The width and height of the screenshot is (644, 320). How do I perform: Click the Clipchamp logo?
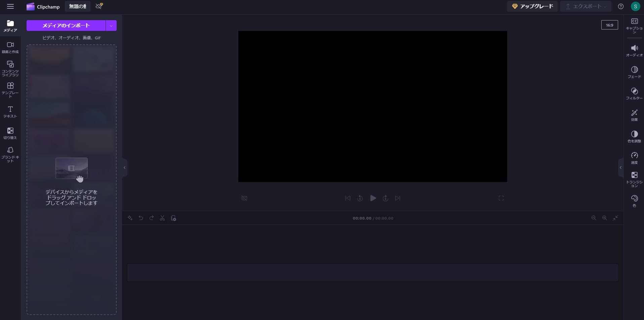click(x=43, y=6)
